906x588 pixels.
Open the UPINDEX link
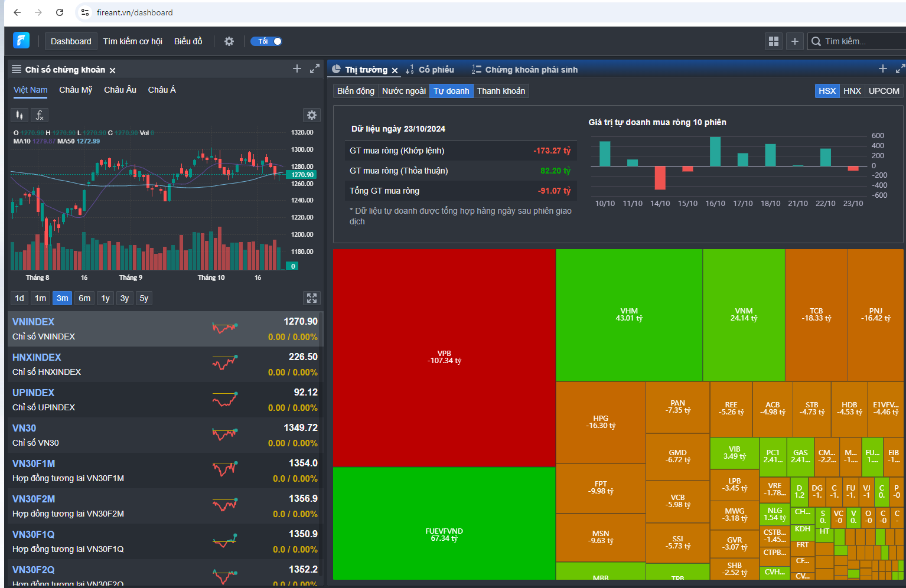[x=33, y=393]
